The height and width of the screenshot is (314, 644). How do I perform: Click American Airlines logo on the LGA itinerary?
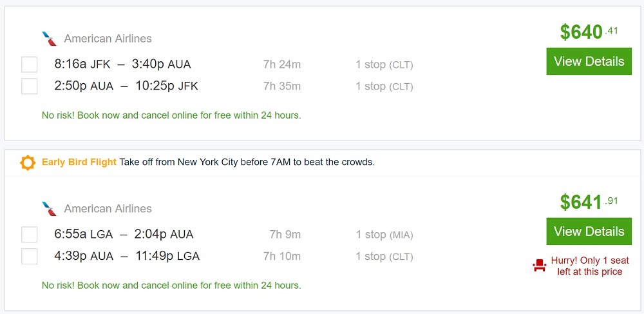click(x=49, y=209)
